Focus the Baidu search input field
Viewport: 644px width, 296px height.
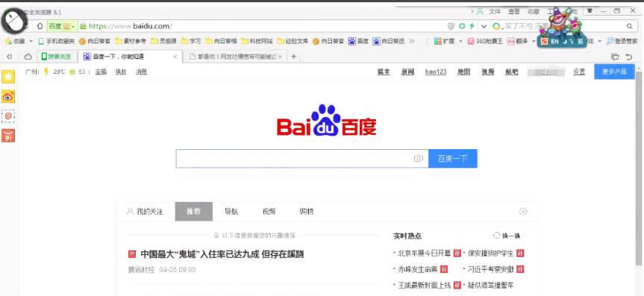[294, 159]
